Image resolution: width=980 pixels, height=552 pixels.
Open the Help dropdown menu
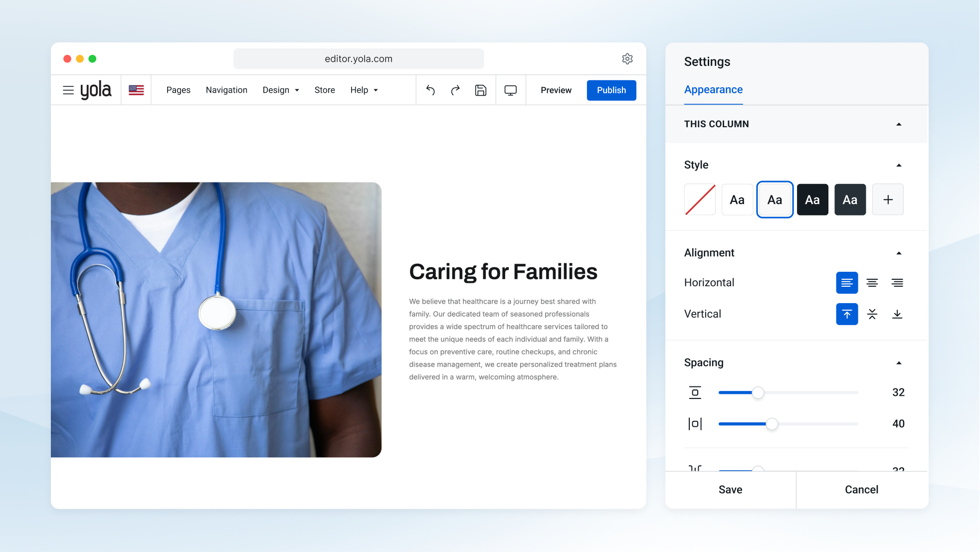point(364,90)
